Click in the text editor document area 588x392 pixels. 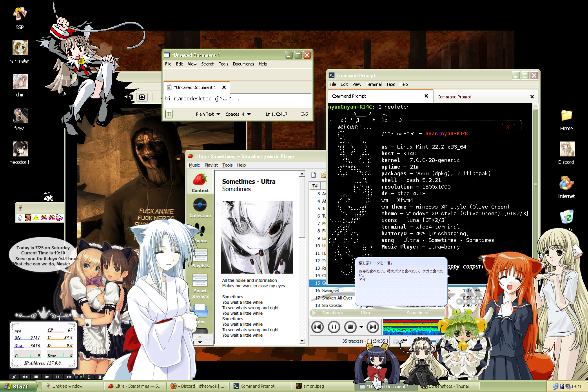[238, 100]
